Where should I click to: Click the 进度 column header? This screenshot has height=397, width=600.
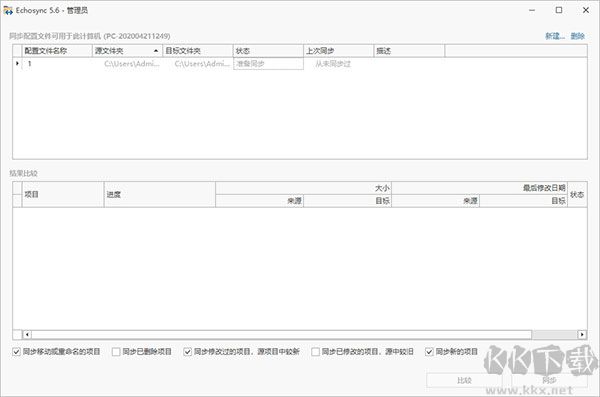point(160,194)
